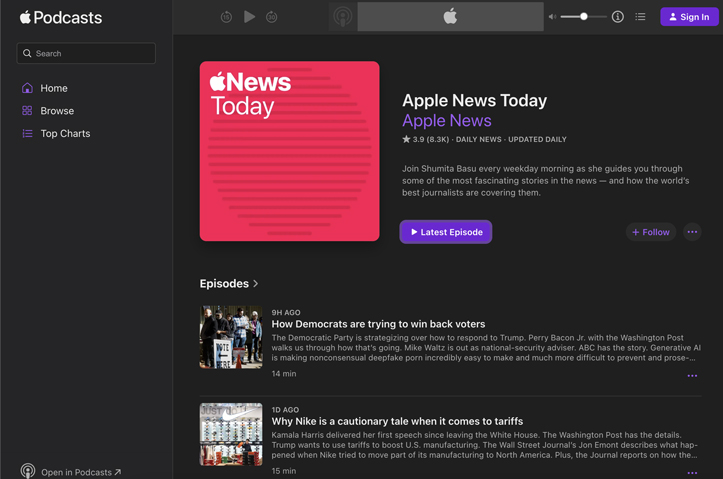Click the DAILY NEWS category label
723x479 pixels.
point(479,139)
